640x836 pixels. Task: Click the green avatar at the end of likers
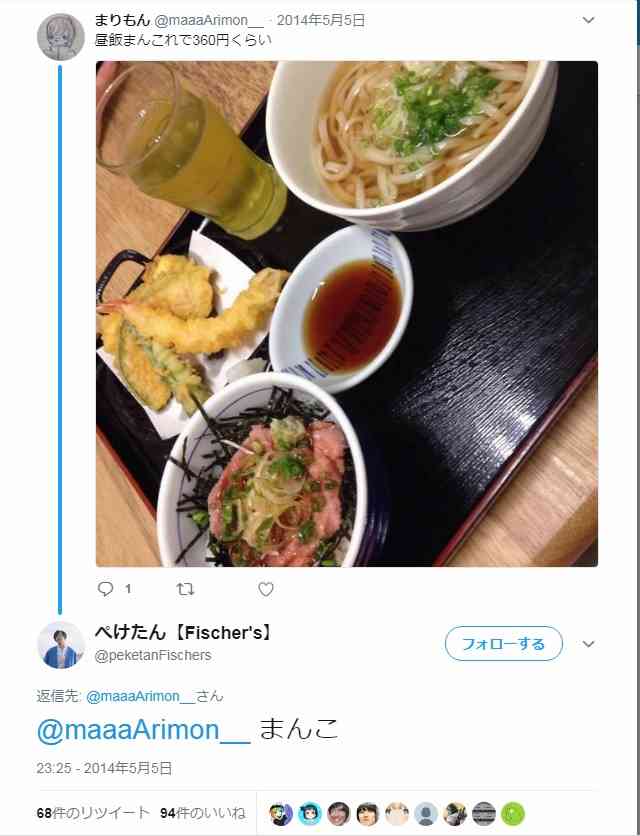[x=513, y=814]
